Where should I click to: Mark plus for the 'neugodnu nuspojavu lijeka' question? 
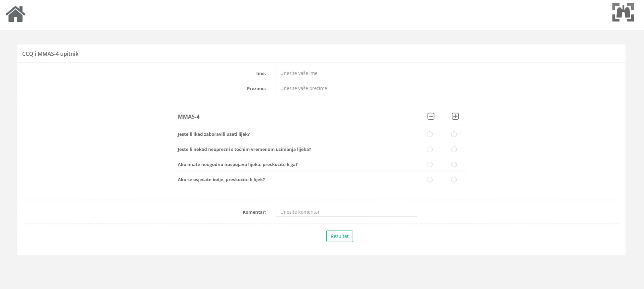454,165
